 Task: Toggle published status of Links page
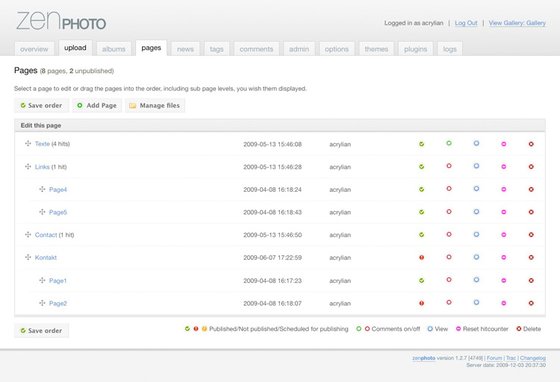pyautogui.click(x=421, y=167)
